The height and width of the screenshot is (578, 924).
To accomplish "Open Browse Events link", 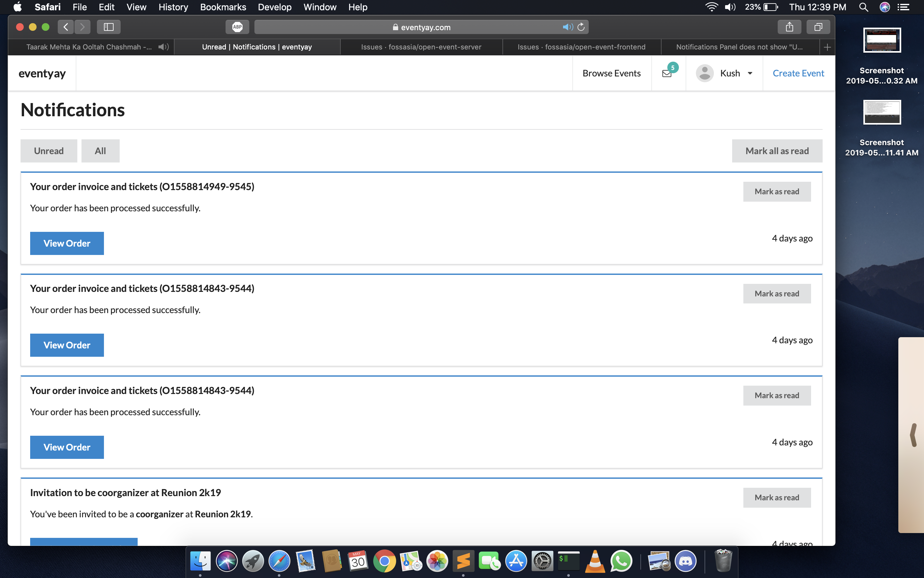I will point(611,73).
